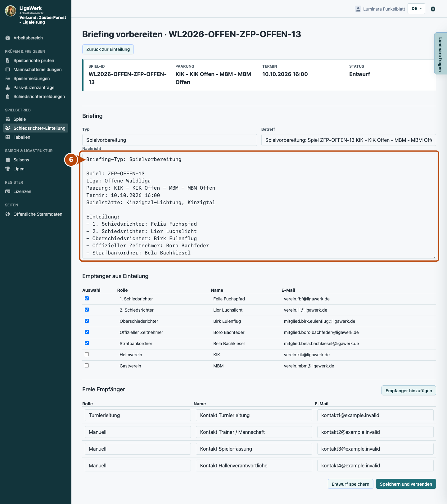Click the Kontakt Hallenverantwortliche name field
This screenshot has width=447, height=504.
[254, 466]
